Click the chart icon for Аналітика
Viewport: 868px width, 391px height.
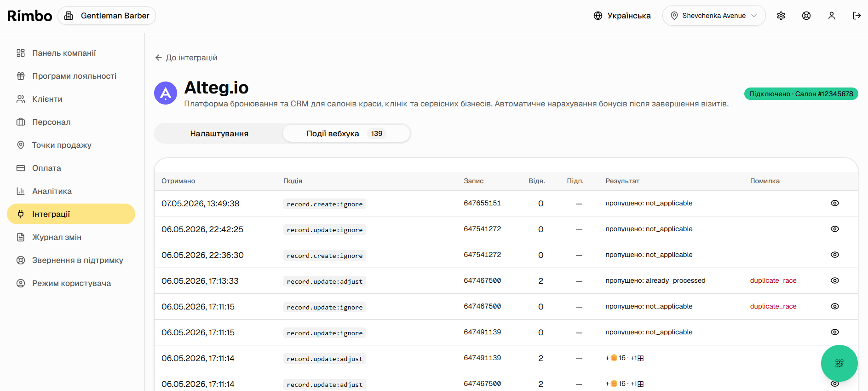tap(21, 191)
